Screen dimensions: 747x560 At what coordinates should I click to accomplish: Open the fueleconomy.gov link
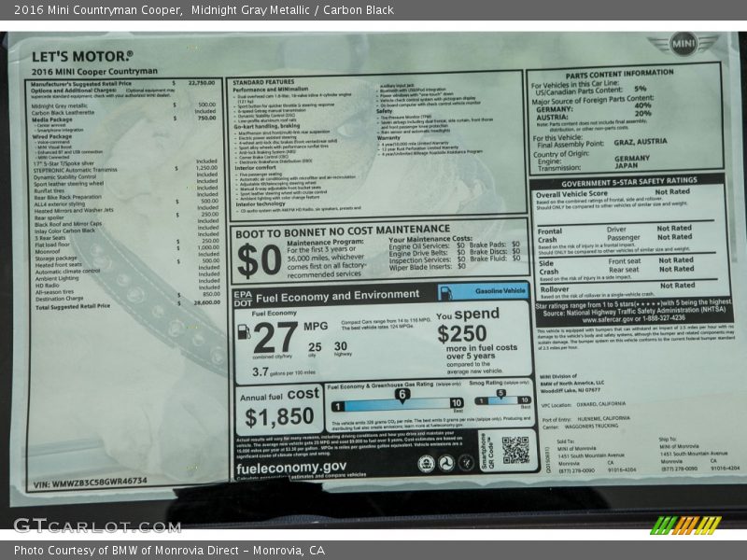coord(291,468)
